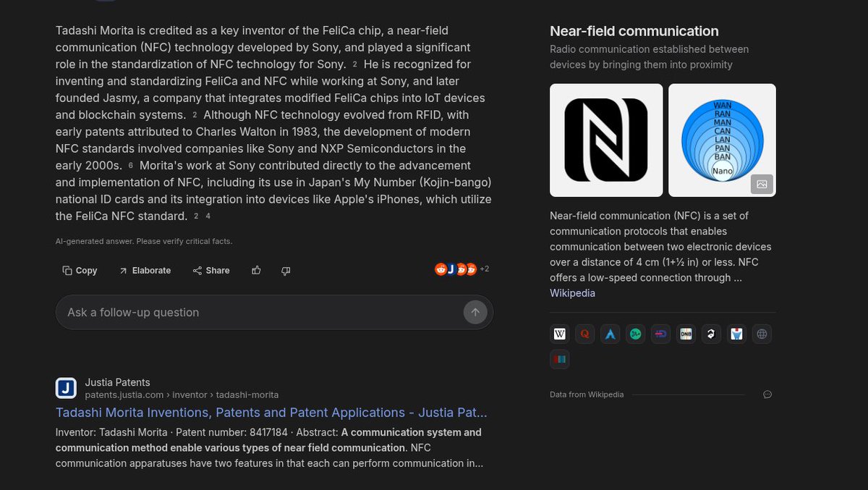868x490 pixels.
Task: Select the Quora source icon
Action: point(584,334)
